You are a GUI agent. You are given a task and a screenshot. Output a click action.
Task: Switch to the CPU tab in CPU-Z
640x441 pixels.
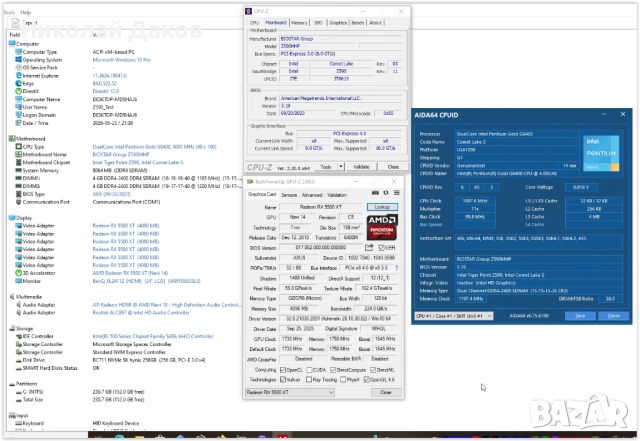click(254, 23)
